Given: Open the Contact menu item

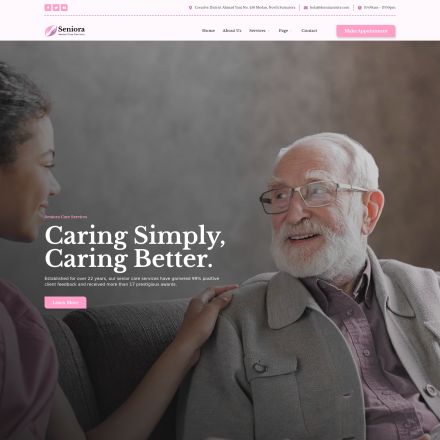Looking at the screenshot, I should [309, 31].
